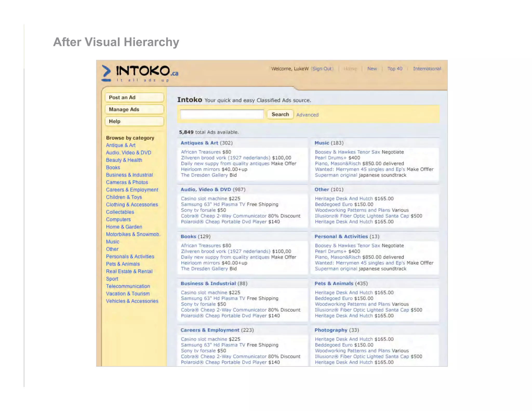
Task: Open the International menu item
Action: 427,69
